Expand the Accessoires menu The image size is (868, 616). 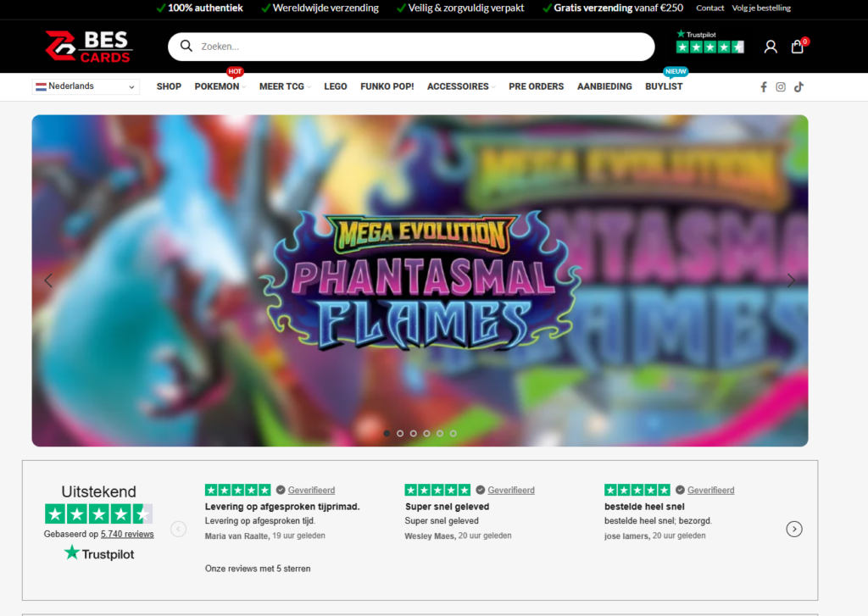pos(458,86)
